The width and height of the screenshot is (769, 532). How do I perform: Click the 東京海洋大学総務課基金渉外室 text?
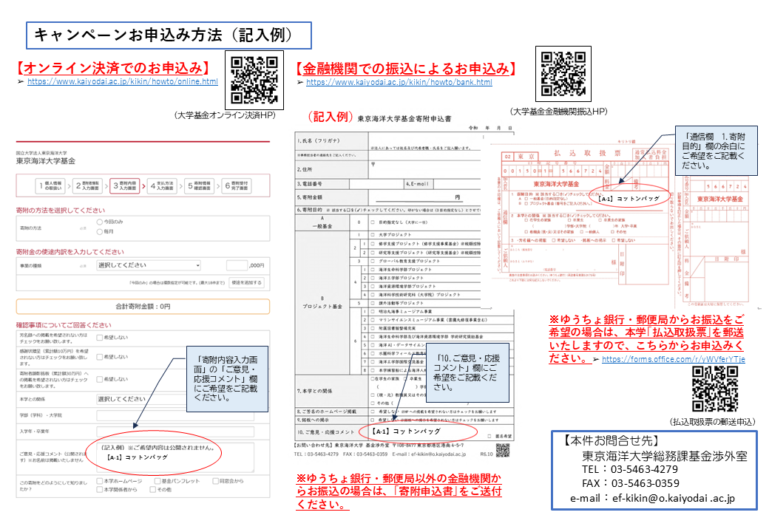click(665, 456)
